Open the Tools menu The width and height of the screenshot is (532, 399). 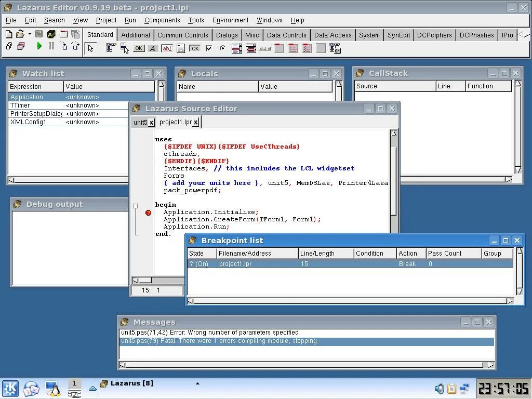pos(196,20)
